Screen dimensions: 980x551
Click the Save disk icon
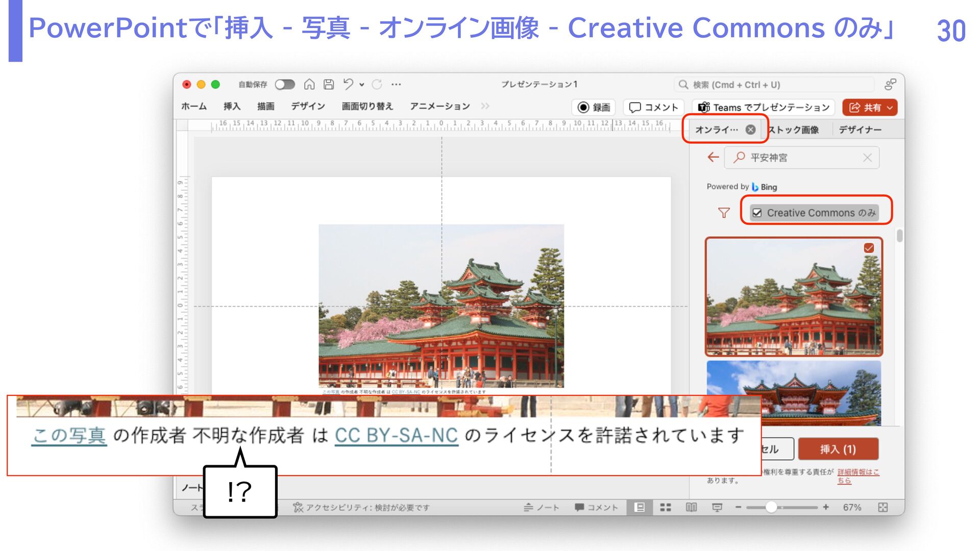coord(329,84)
